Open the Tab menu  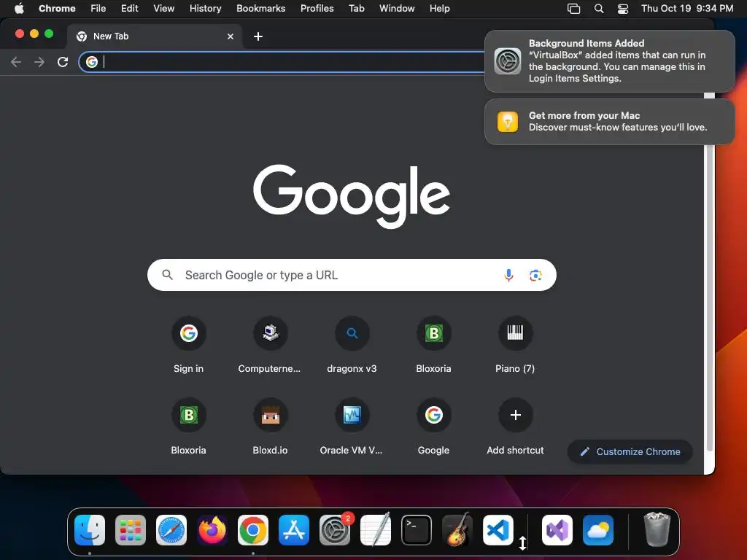(356, 9)
